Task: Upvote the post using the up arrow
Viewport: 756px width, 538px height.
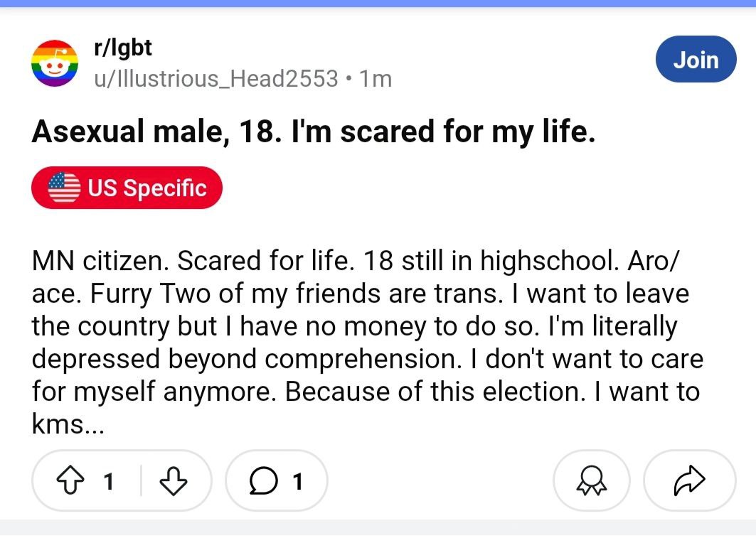Action: [x=70, y=479]
